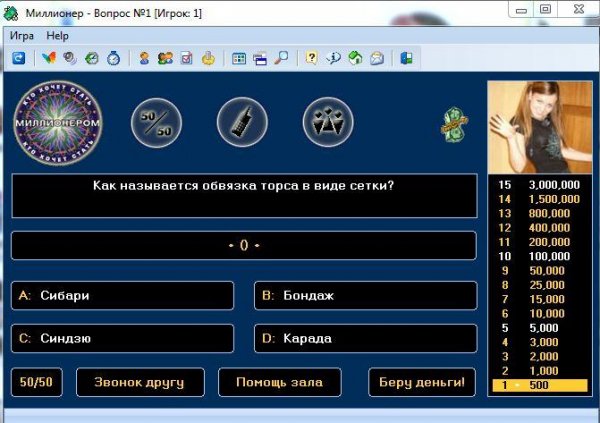
Task: Click the single player person toolbar icon
Action: 144,58
